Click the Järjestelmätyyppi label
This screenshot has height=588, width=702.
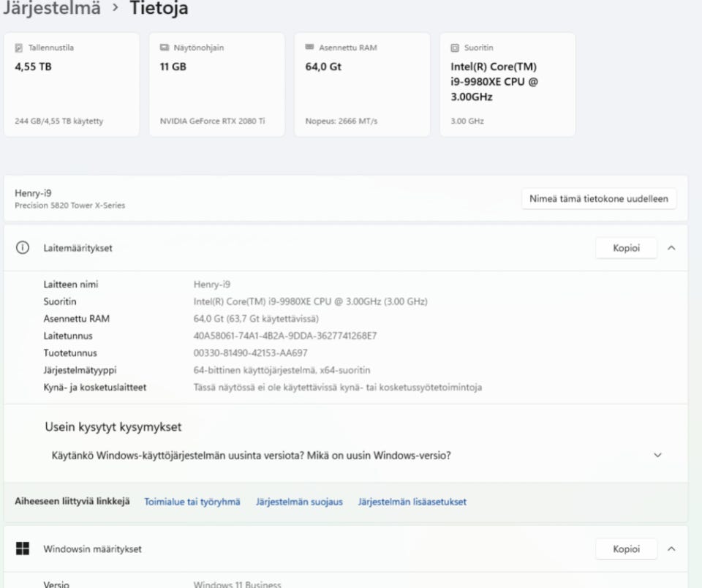click(80, 370)
